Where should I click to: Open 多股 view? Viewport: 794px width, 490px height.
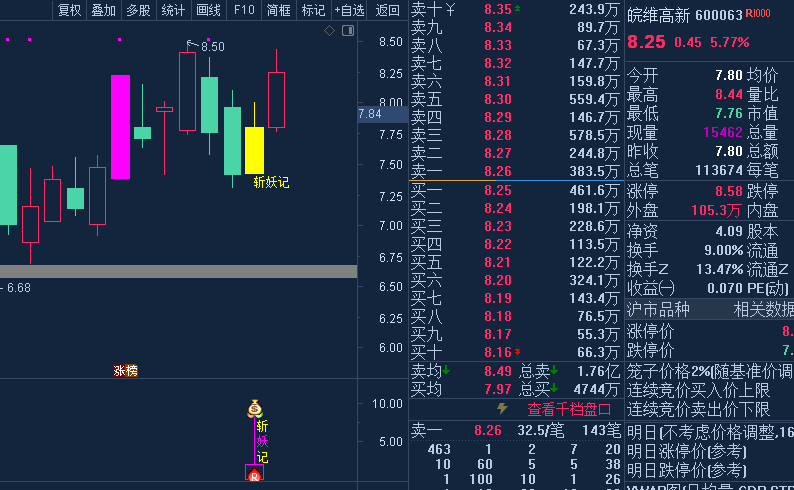tap(138, 10)
